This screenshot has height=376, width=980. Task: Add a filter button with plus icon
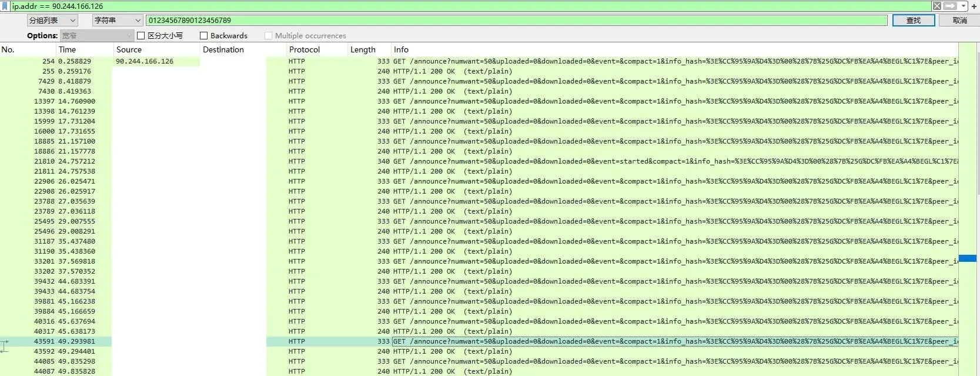click(x=974, y=6)
